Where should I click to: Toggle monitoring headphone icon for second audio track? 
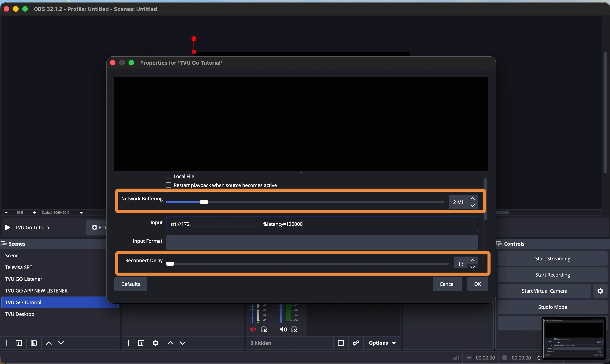click(294, 329)
